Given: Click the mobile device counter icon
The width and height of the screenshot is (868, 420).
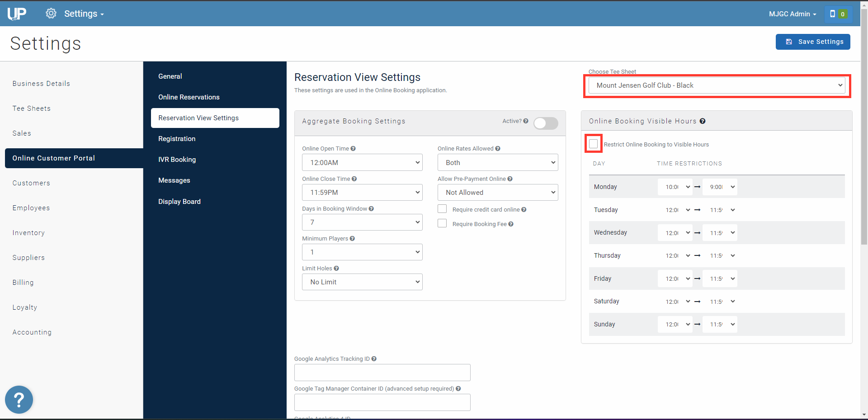Looking at the screenshot, I should [x=838, y=14].
